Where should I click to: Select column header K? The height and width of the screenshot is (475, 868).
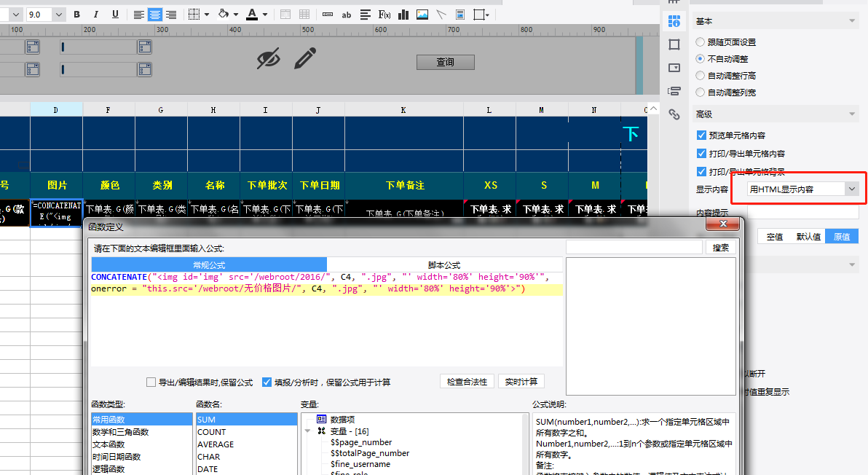[x=403, y=109]
